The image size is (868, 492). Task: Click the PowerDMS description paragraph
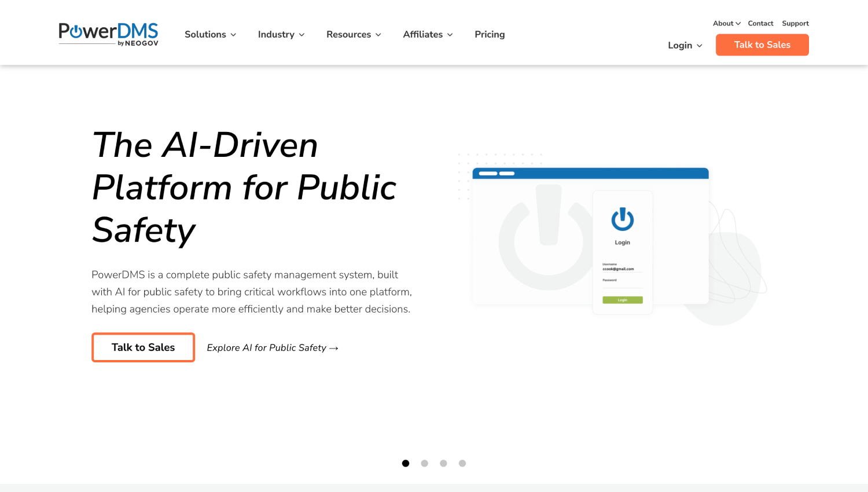point(252,292)
